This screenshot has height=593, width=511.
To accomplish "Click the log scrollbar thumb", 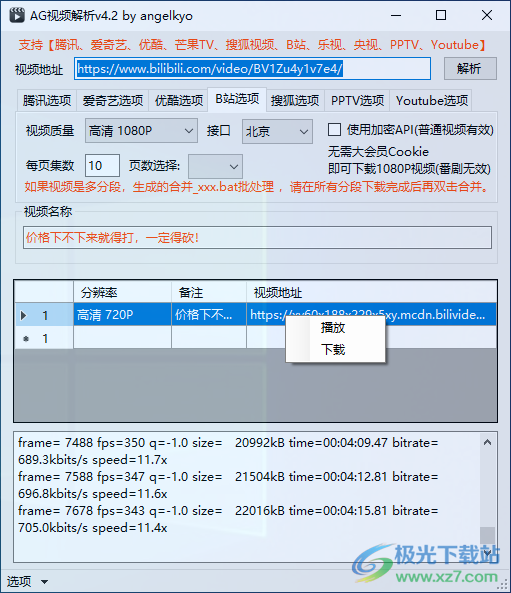I will (488, 535).
